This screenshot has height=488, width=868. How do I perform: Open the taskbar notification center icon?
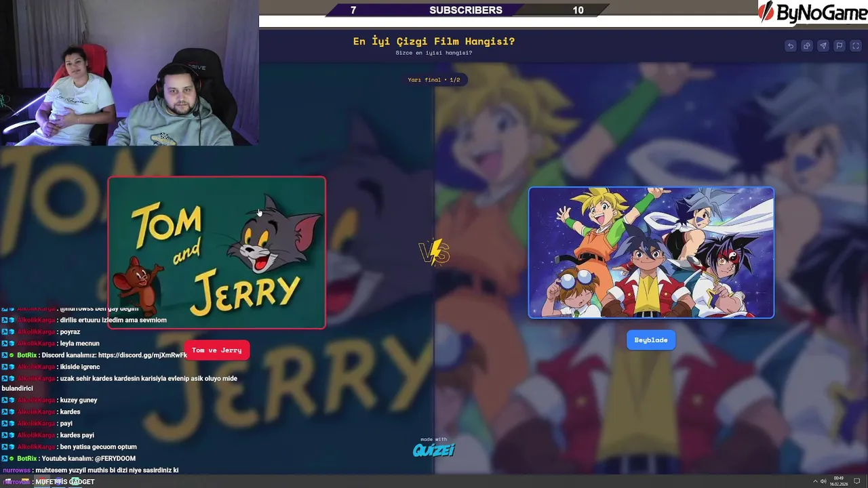click(856, 482)
